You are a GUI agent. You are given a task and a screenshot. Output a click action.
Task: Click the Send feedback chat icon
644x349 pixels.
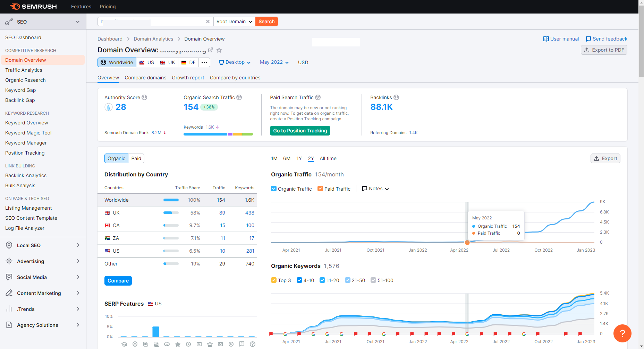pos(588,39)
